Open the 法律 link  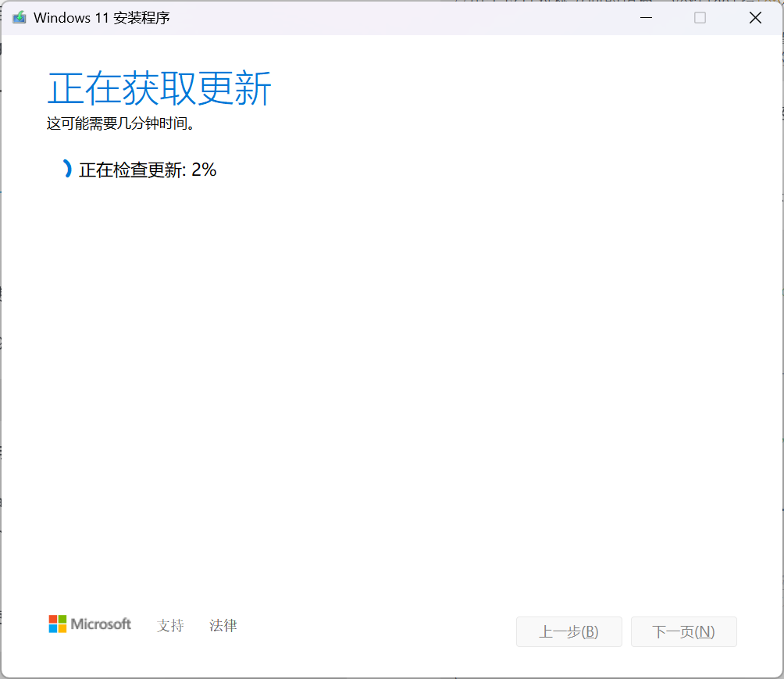pyautogui.click(x=223, y=625)
